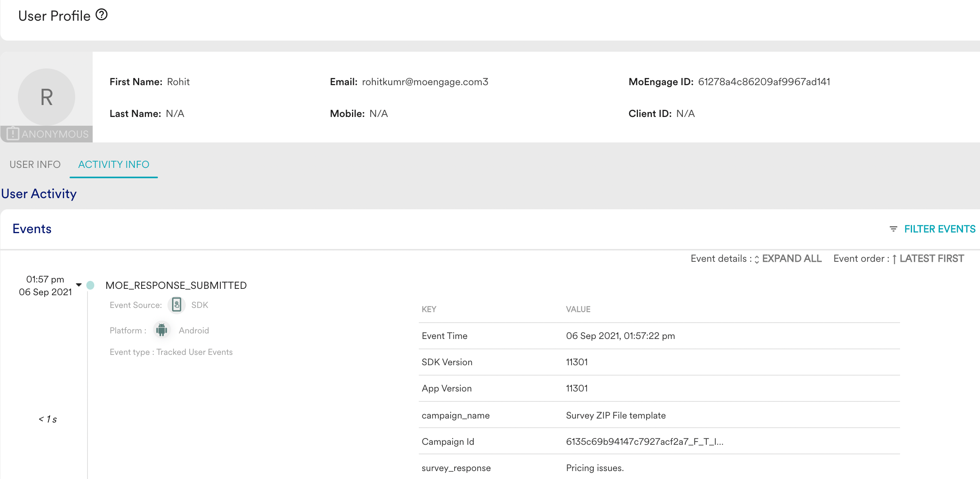Click the Android platform label
980x479 pixels.
pos(194,331)
